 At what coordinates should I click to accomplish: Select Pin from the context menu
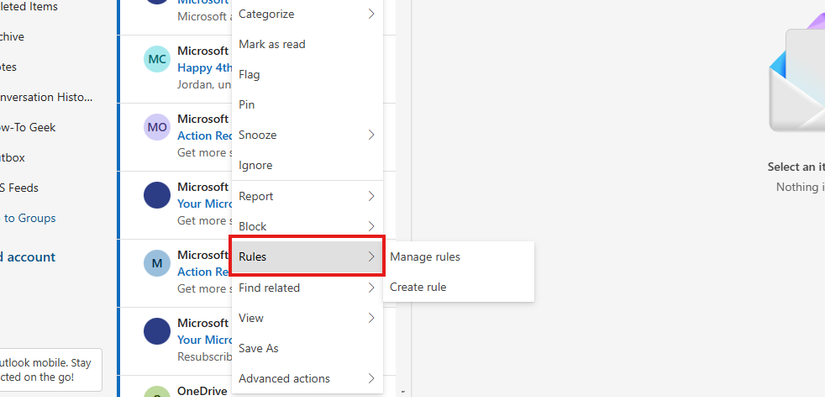[x=307, y=105]
